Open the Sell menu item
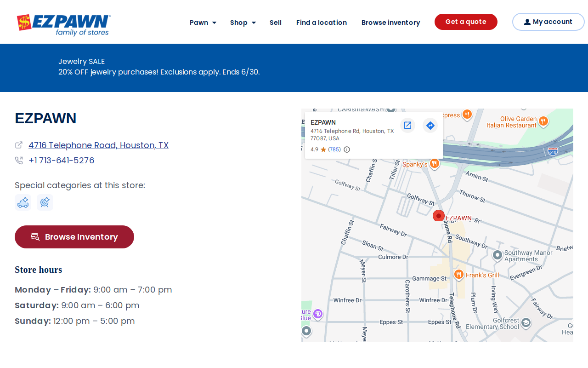Viewport: 588px width, 368px height. coord(276,23)
